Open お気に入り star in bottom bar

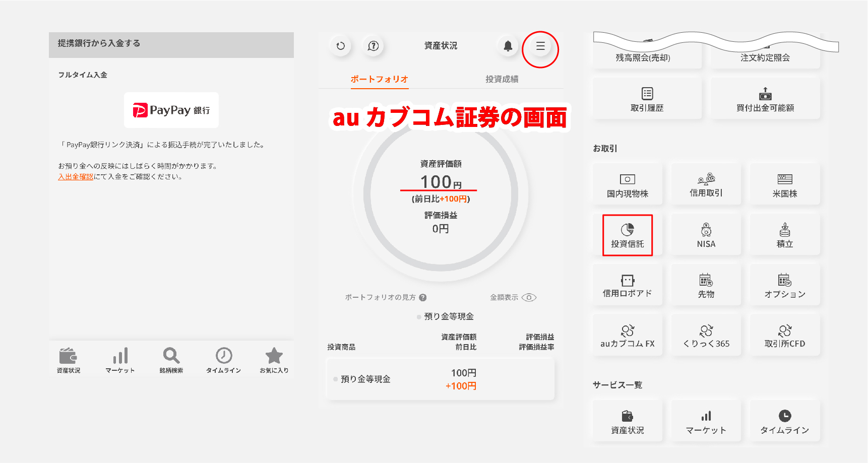274,360
